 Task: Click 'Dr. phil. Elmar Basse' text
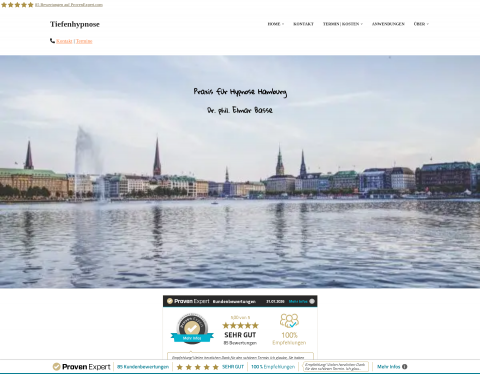240,110
